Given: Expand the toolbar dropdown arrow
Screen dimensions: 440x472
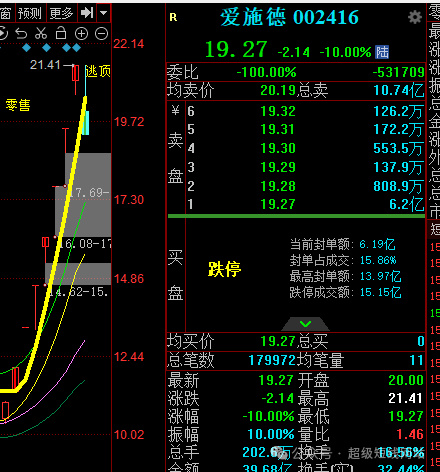Looking at the screenshot, I should pos(103,13).
